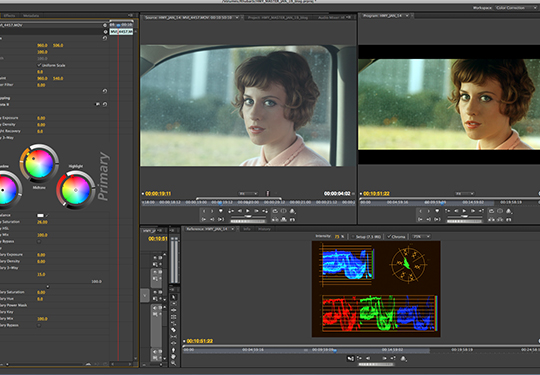Step back one frame in Program monitor
The image size is (540, 375).
point(456,211)
